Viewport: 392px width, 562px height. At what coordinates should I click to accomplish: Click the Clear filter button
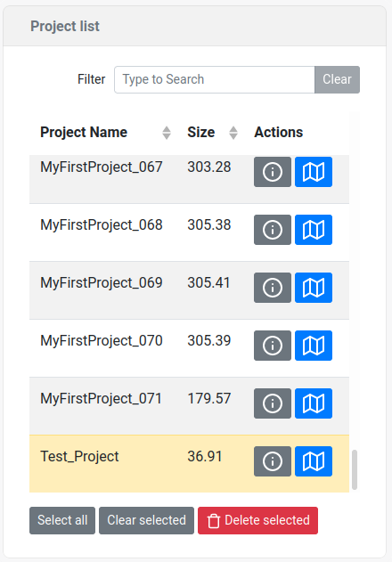[x=337, y=79]
